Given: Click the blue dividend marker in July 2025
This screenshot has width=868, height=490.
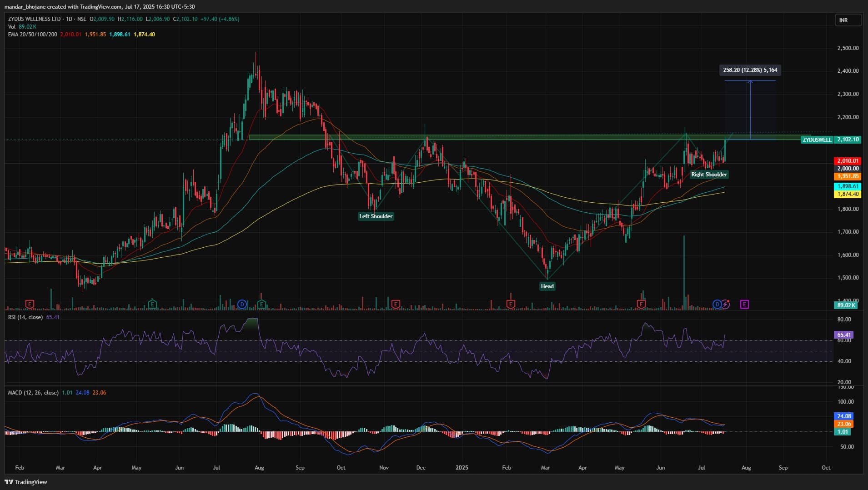Looking at the screenshot, I should pyautogui.click(x=717, y=304).
